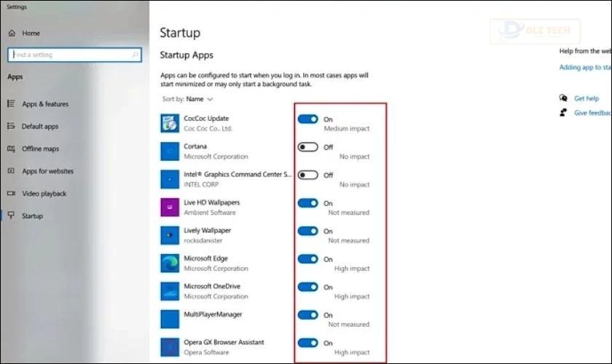612x364 pixels.
Task: Turn off Microsoft Edge startup toggle
Action: (x=308, y=259)
